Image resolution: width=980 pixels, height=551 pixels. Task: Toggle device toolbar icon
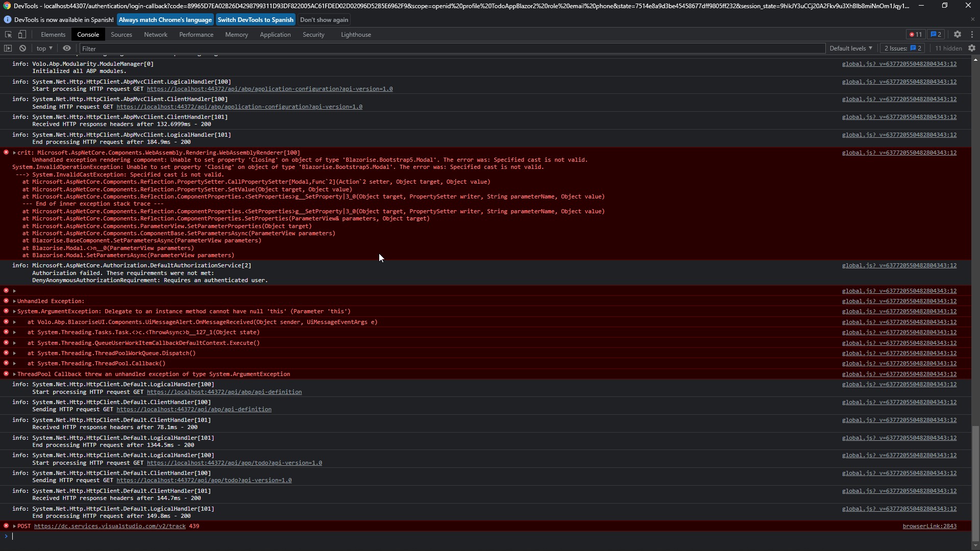(x=22, y=35)
